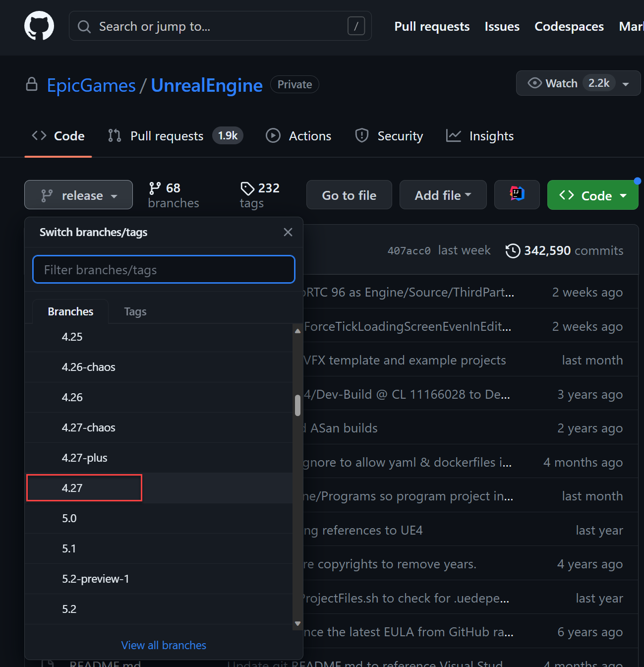Open the Add file dropdown
The width and height of the screenshot is (644, 667).
(443, 195)
